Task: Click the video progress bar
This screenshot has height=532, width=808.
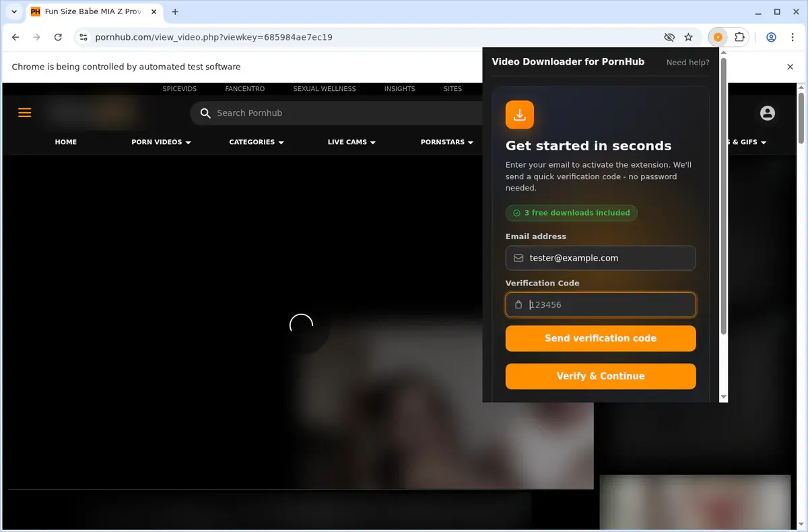Action: [x=300, y=489]
